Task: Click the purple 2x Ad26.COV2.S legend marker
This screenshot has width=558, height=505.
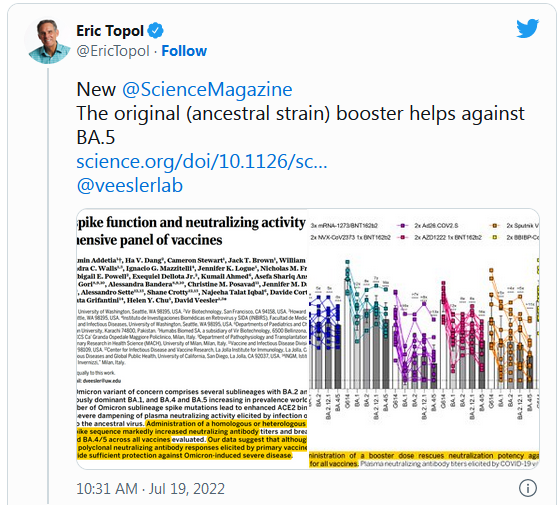Action: pyautogui.click(x=403, y=226)
